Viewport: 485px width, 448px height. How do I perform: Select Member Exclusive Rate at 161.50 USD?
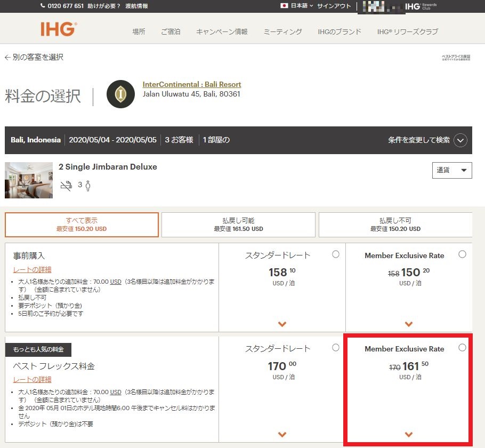pos(462,348)
